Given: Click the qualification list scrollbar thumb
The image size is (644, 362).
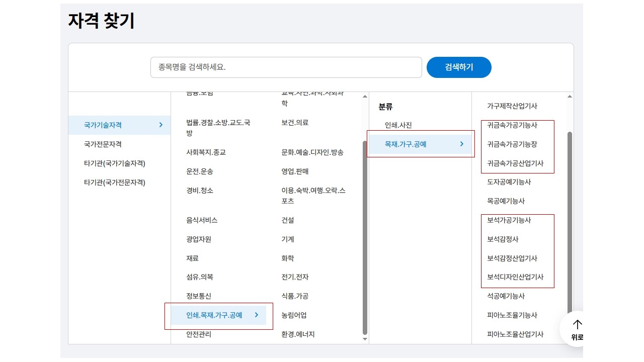Looking at the screenshot, I should [570, 221].
